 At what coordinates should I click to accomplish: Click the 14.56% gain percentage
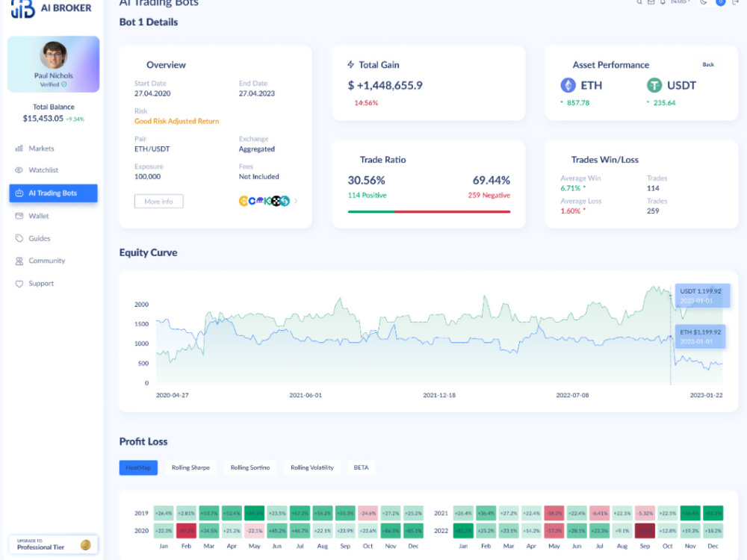(366, 103)
